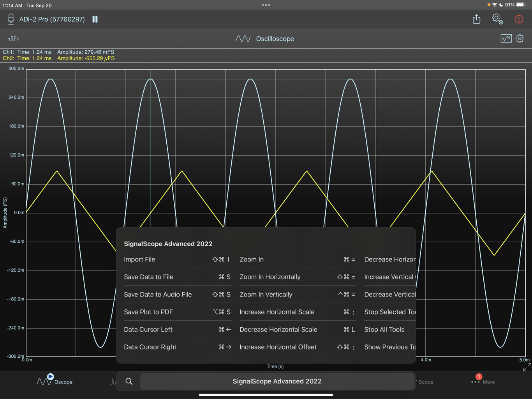532x399 pixels.
Task: Select Stop All Tools
Action: pyautogui.click(x=384, y=329)
